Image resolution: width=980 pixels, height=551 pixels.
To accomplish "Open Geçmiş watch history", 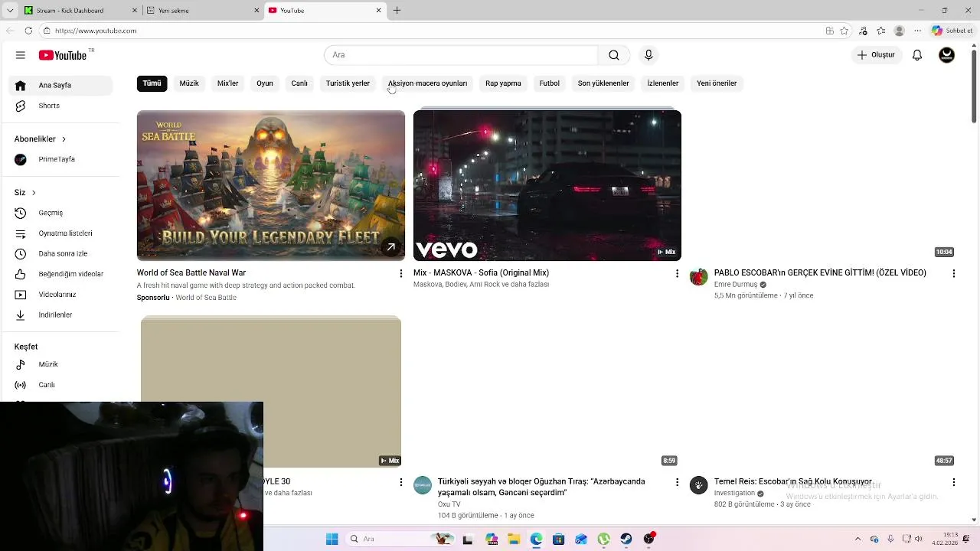I will point(60,213).
